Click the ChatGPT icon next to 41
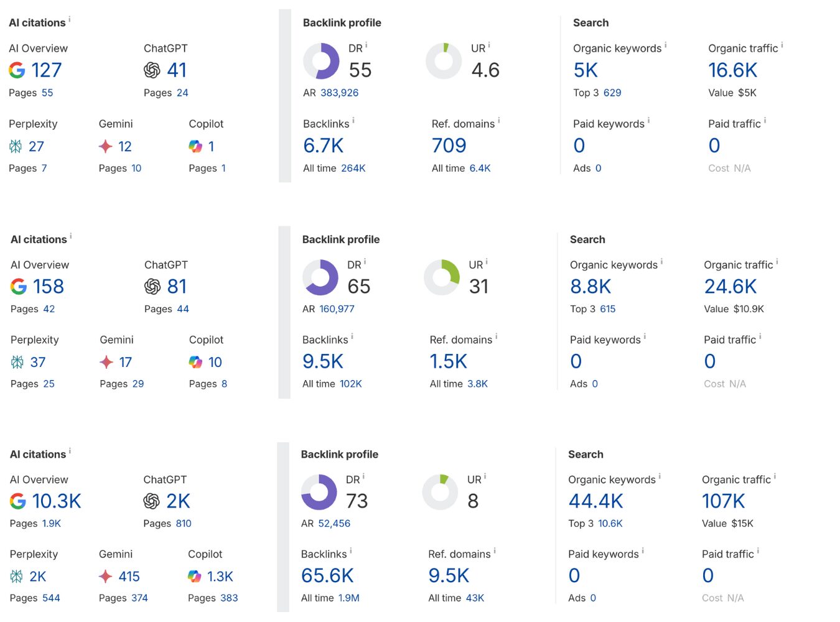Viewport: 840px width, 622px height. [152, 70]
